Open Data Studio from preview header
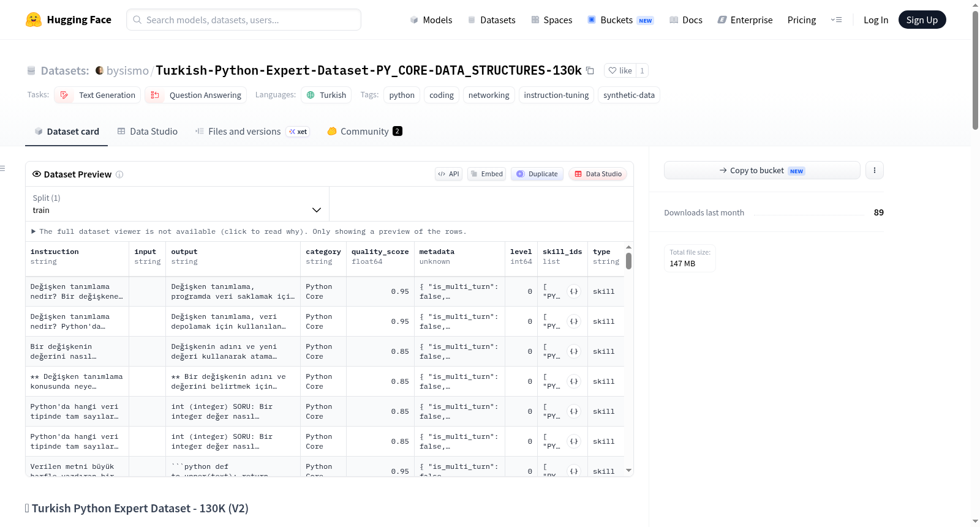The height and width of the screenshot is (527, 980). pyautogui.click(x=598, y=174)
